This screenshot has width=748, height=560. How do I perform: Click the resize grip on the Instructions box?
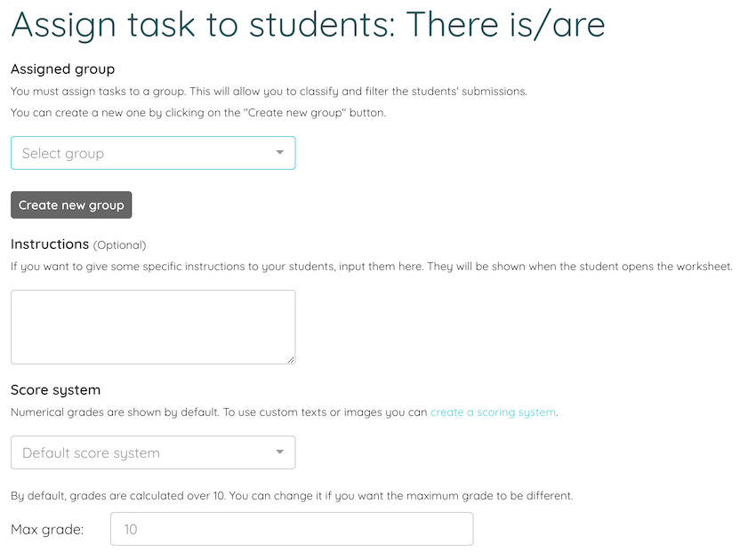point(291,360)
